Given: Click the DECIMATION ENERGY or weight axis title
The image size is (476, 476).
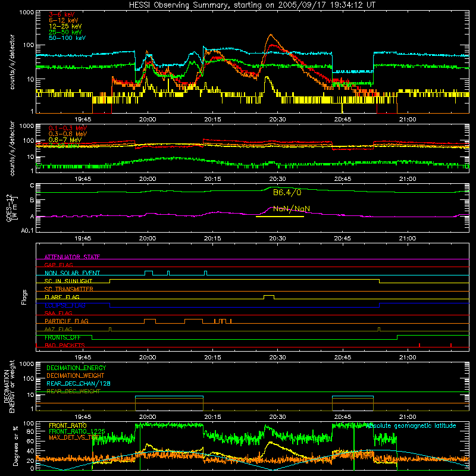Looking at the screenshot, I should pos(9,386).
